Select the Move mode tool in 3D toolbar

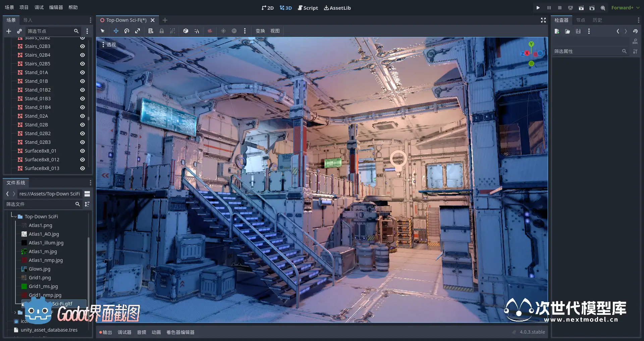tap(116, 31)
